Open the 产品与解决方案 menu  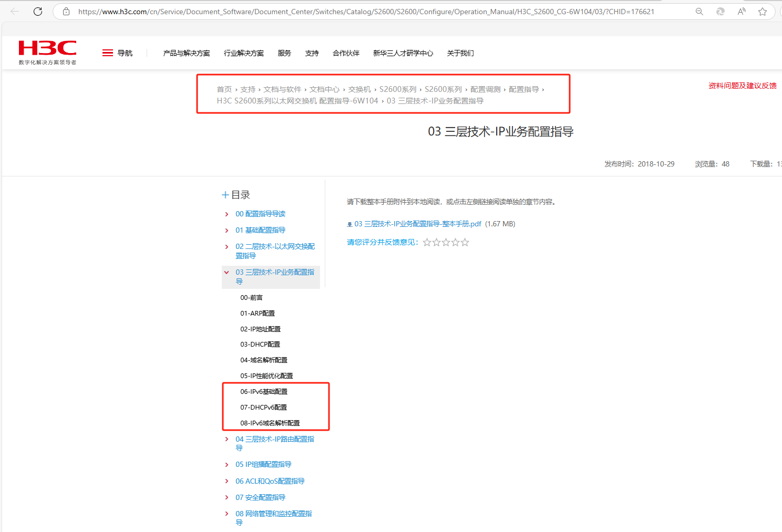point(187,53)
